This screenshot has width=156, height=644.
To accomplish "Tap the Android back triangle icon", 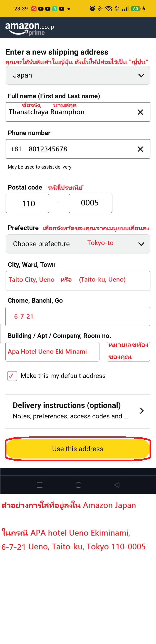I will 117,485.
